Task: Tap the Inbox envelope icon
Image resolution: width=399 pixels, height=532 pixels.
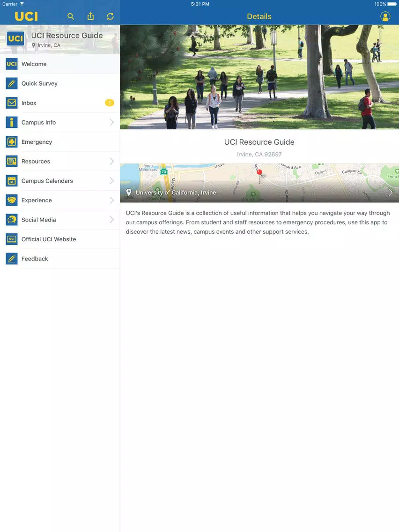Action: point(12,103)
